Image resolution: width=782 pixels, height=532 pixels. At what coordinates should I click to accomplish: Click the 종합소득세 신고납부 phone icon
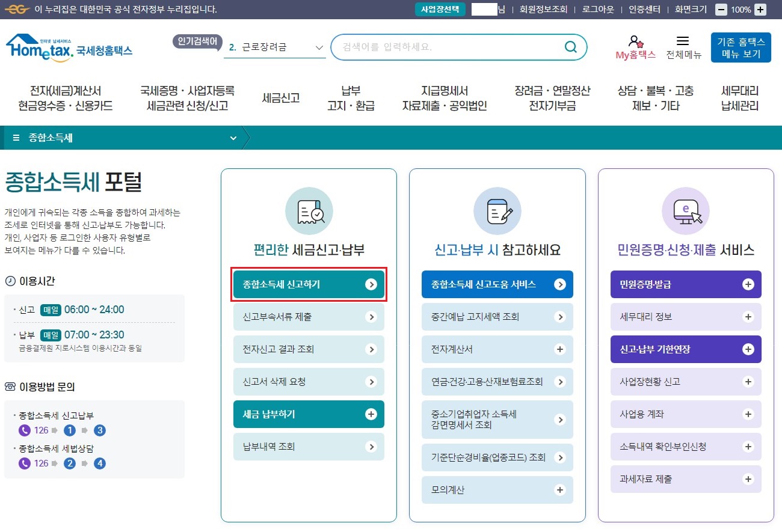click(x=24, y=430)
